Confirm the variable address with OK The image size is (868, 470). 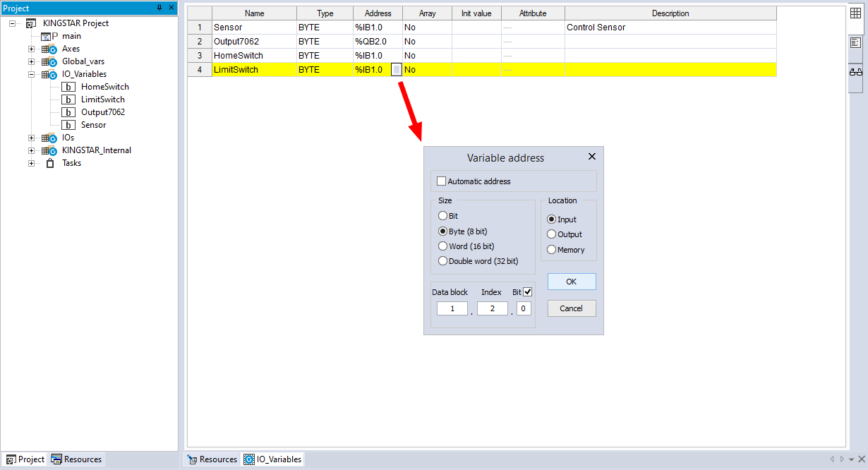[x=572, y=282]
